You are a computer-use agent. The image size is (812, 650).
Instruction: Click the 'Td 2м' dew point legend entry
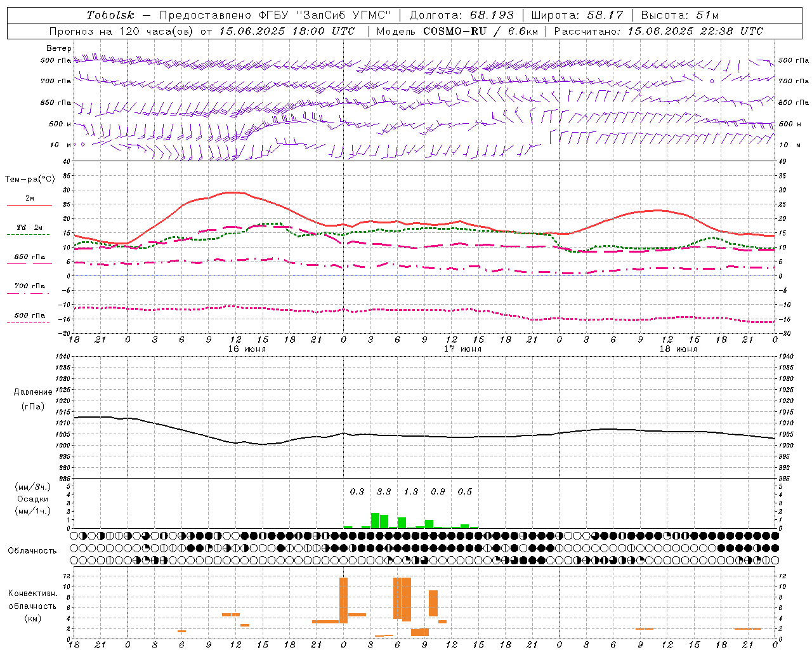[29, 227]
